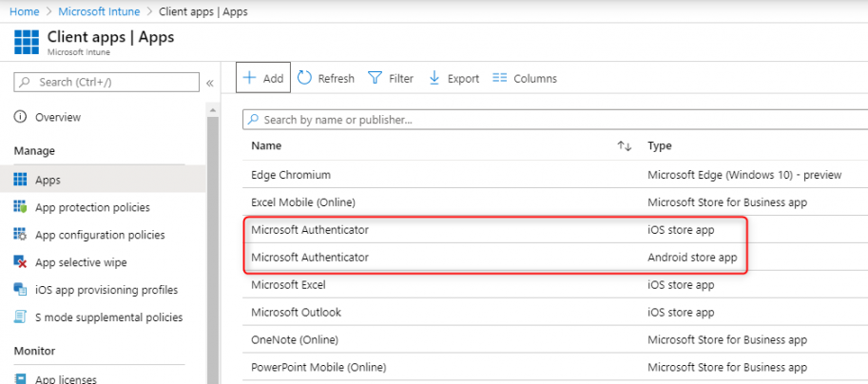Focus the Search by name or publisher field
The height and width of the screenshot is (384, 868).
click(x=555, y=120)
